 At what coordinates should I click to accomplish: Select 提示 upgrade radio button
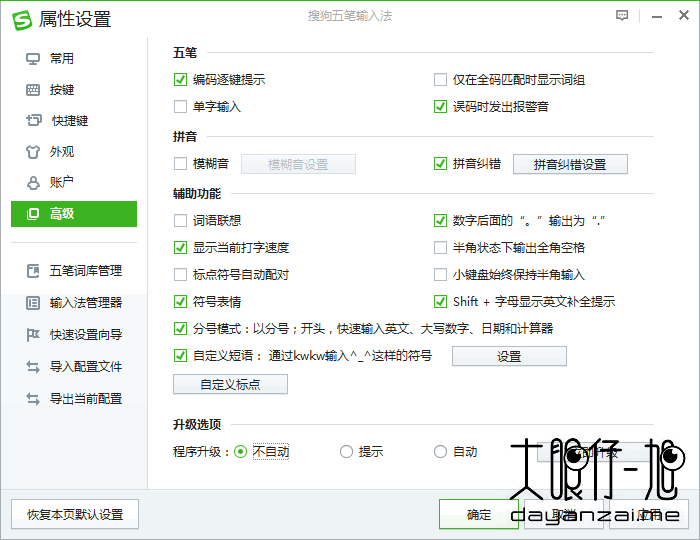click(346, 452)
